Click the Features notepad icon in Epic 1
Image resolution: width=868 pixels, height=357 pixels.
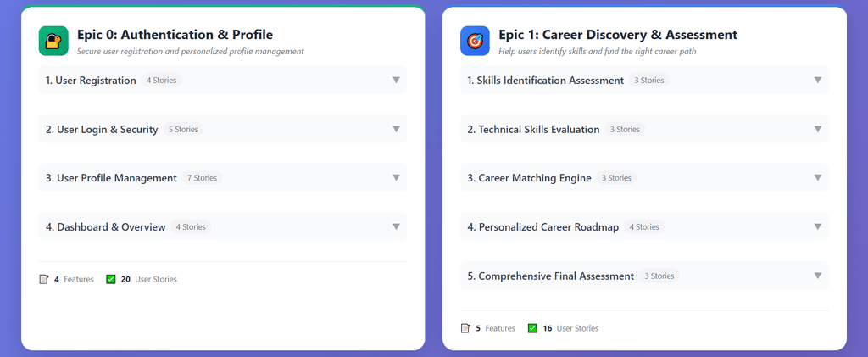coord(465,328)
